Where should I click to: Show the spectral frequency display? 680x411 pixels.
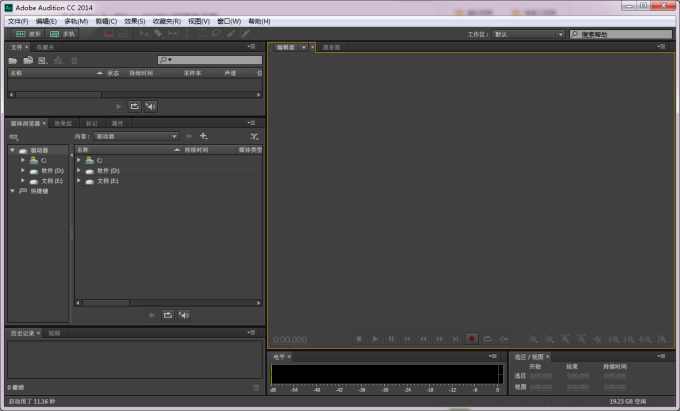109,33
